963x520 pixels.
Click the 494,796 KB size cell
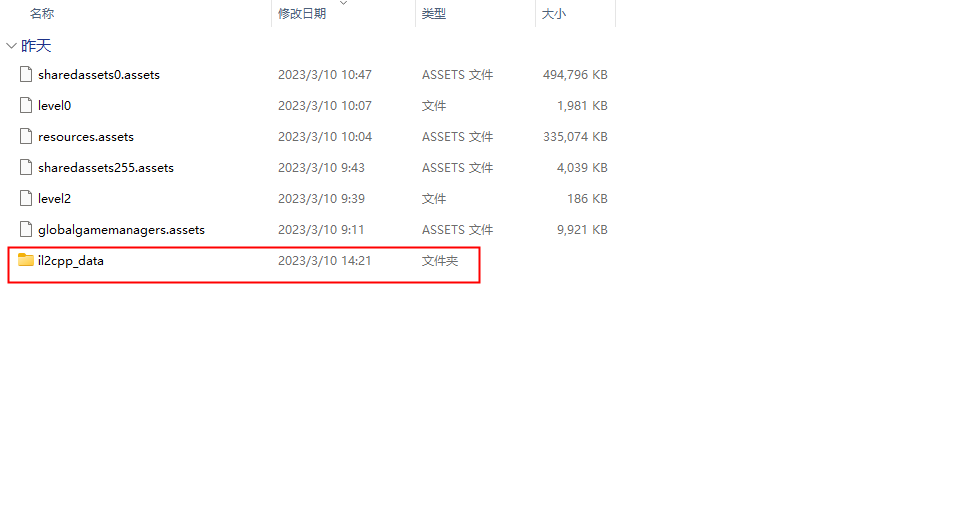click(575, 74)
